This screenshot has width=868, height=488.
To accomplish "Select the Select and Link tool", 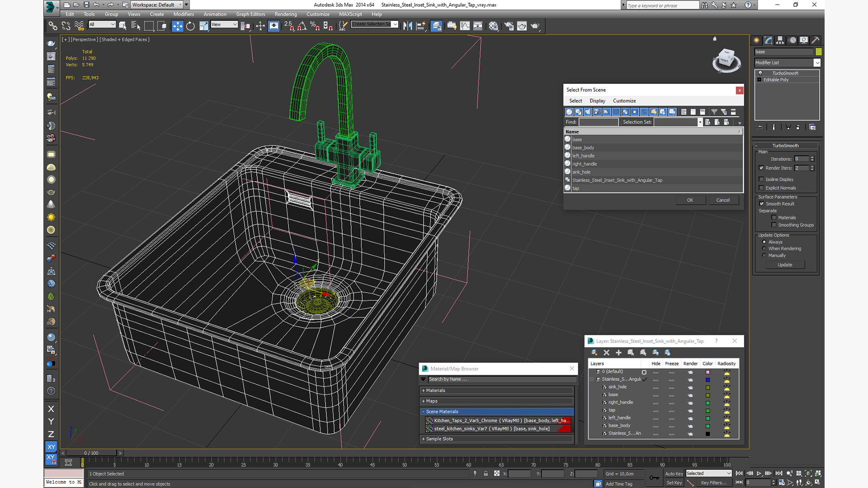I will [53, 26].
